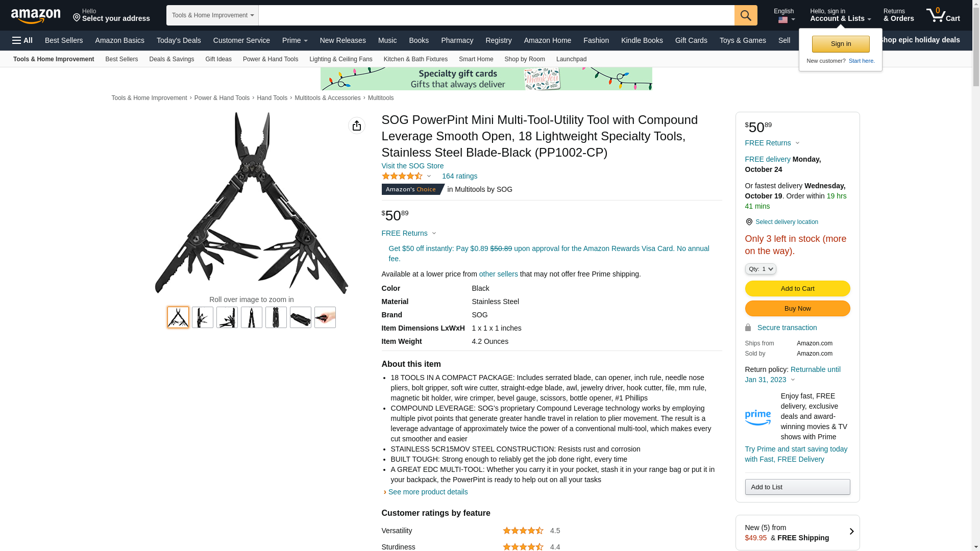The image size is (980, 551).
Task: Click the Buy Now button
Action: 797,309
